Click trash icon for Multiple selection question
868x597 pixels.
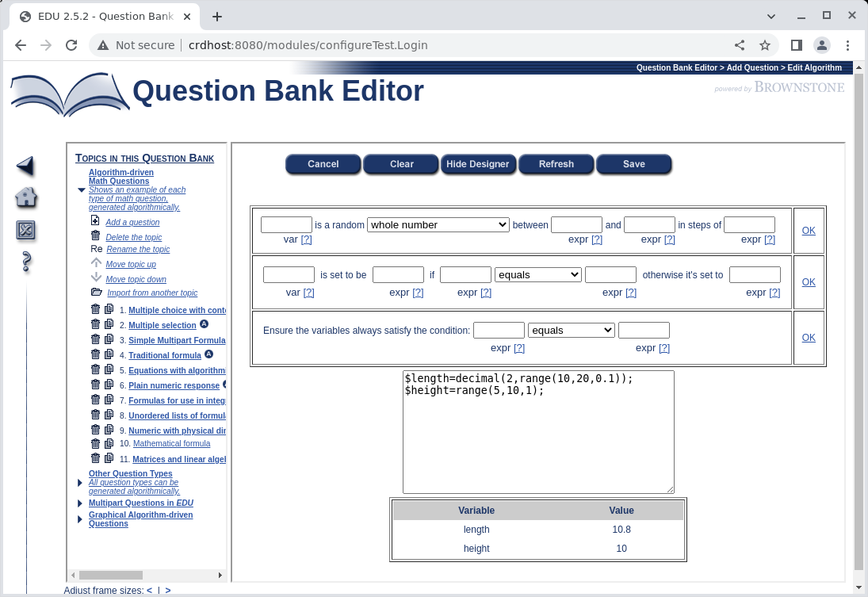click(x=96, y=324)
